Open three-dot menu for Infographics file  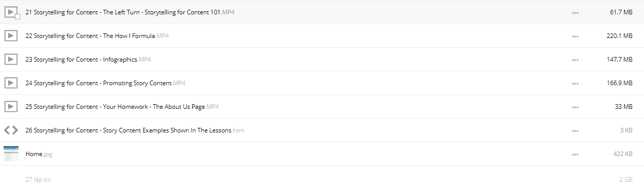click(575, 60)
